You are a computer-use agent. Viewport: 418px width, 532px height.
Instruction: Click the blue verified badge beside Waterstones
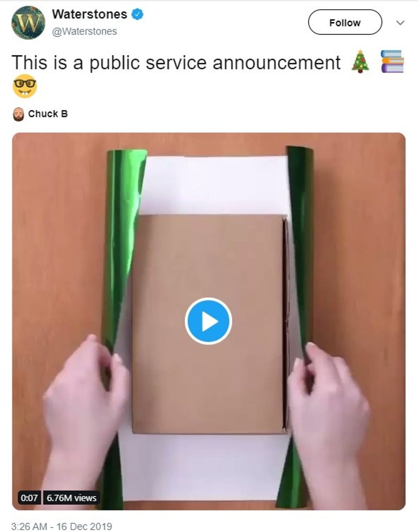point(137,14)
